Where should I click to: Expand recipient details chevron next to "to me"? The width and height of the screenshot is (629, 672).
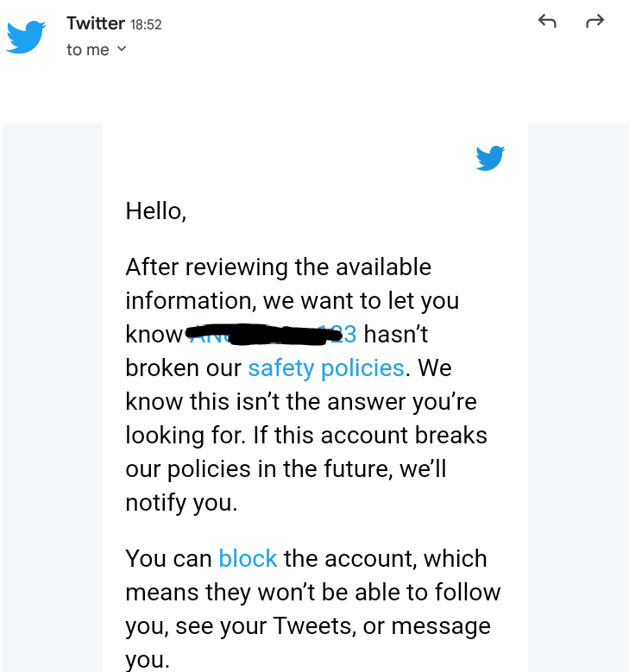pyautogui.click(x=122, y=49)
